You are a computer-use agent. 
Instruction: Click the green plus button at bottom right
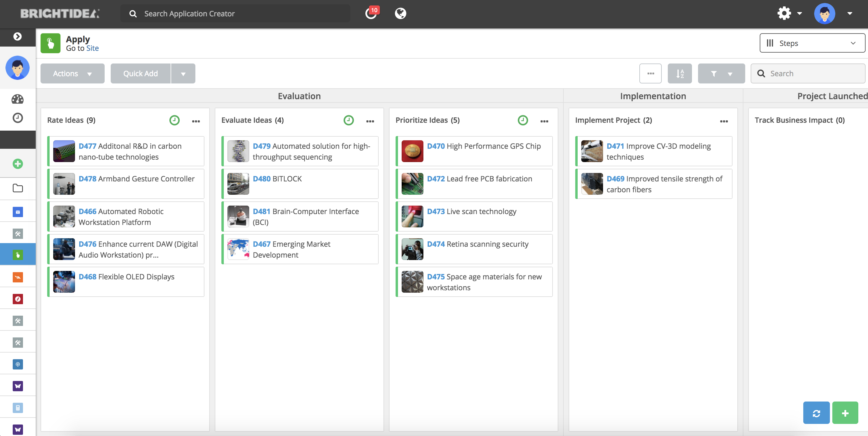coord(845,413)
